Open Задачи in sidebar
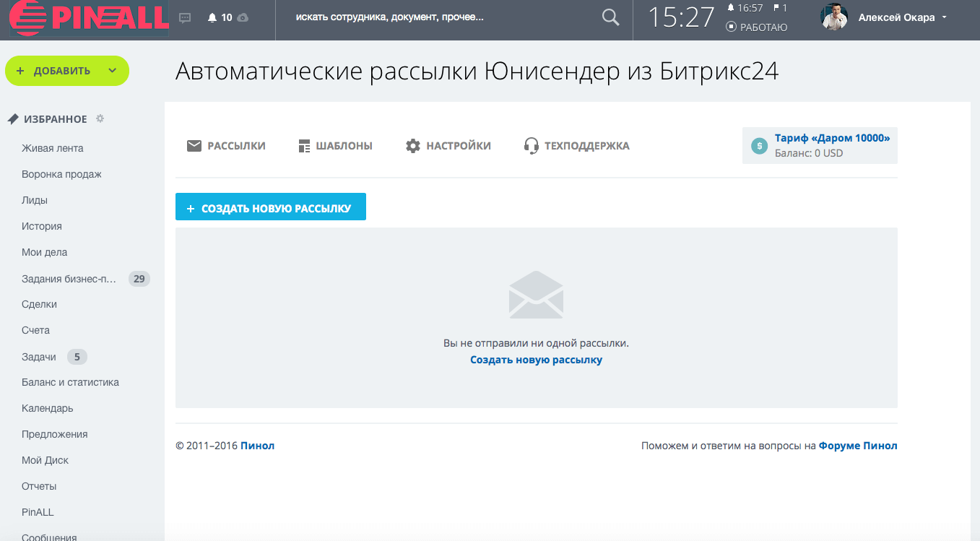Image resolution: width=980 pixels, height=541 pixels. click(x=39, y=356)
